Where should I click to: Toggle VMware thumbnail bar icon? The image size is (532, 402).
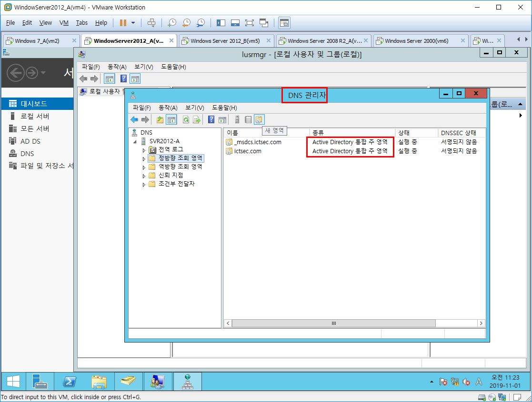tap(235, 23)
